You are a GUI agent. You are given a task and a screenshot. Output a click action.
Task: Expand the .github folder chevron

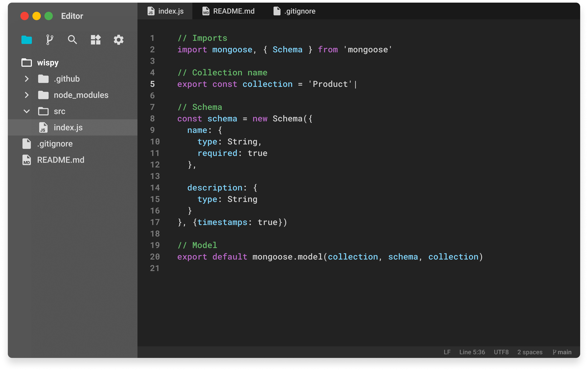pyautogui.click(x=27, y=79)
